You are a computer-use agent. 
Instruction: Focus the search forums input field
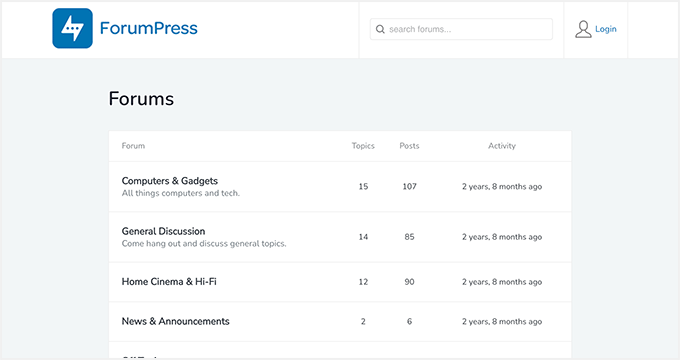tap(461, 29)
